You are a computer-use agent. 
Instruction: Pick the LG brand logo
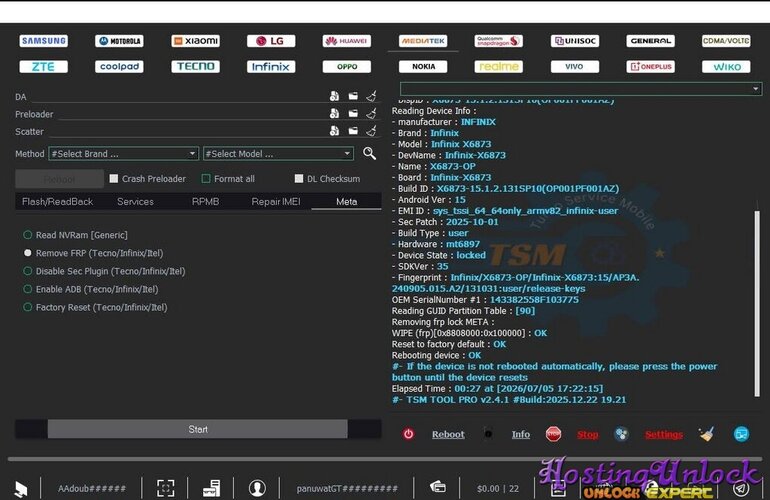click(271, 41)
